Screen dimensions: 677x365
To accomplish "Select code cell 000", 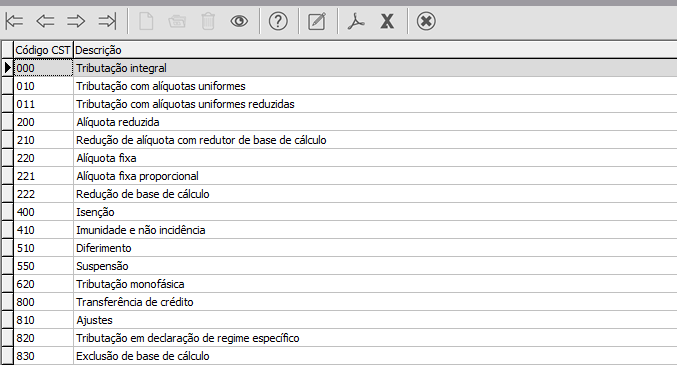I will click(43, 68).
